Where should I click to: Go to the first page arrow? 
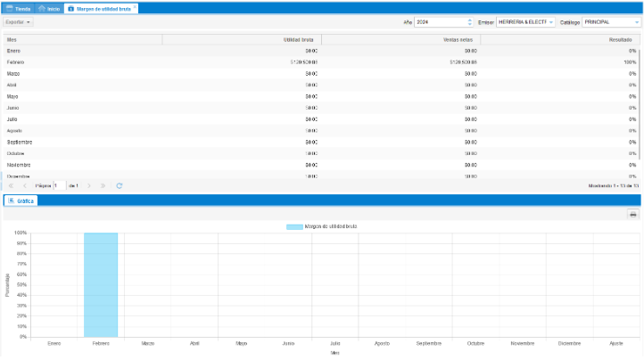click(x=10, y=185)
